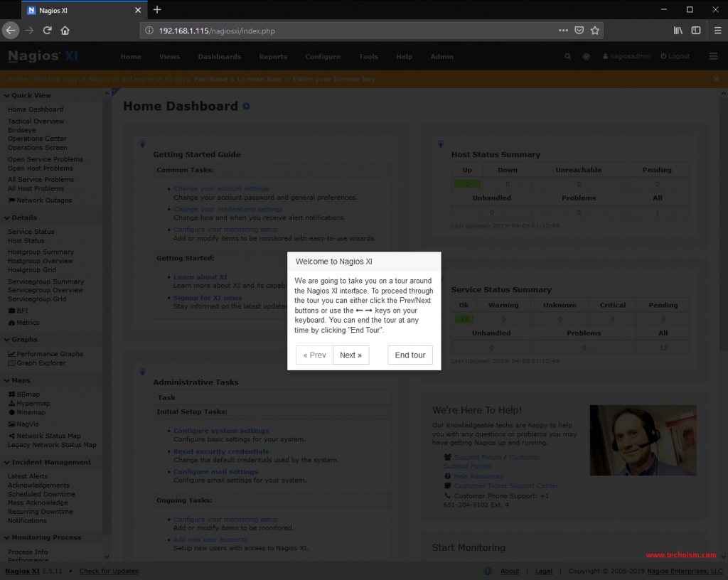Screen dimensions: 728x580
Task: Open the Home menu in the navigation bar
Action: (x=131, y=57)
